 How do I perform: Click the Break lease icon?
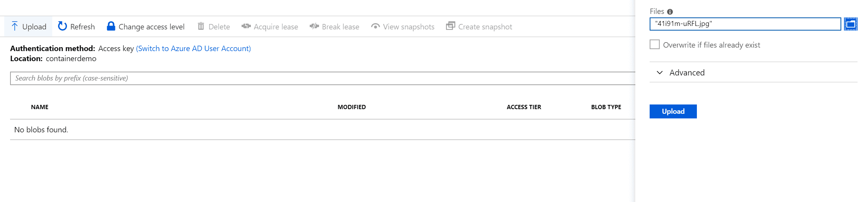(x=314, y=26)
